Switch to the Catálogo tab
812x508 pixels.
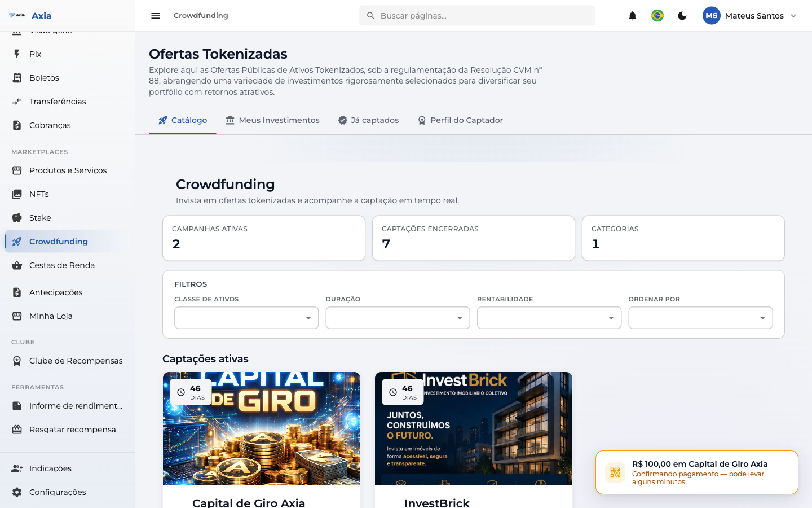click(183, 120)
